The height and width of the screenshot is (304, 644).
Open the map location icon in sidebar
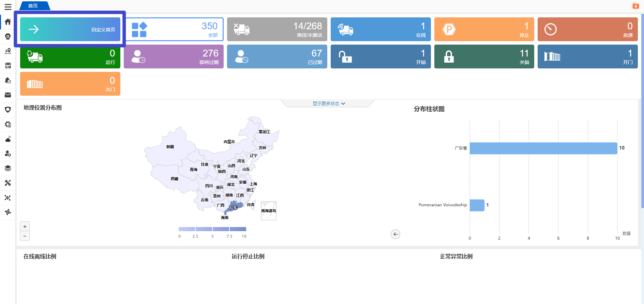8,51
